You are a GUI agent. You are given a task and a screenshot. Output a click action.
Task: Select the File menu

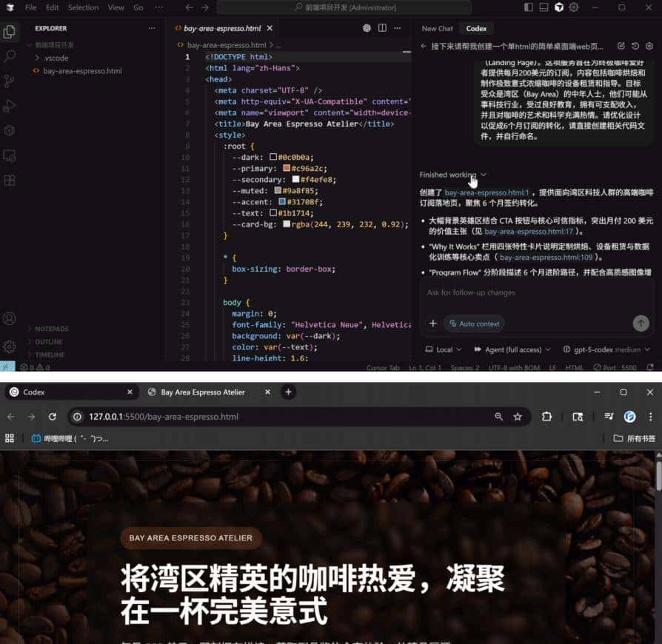[30, 7]
